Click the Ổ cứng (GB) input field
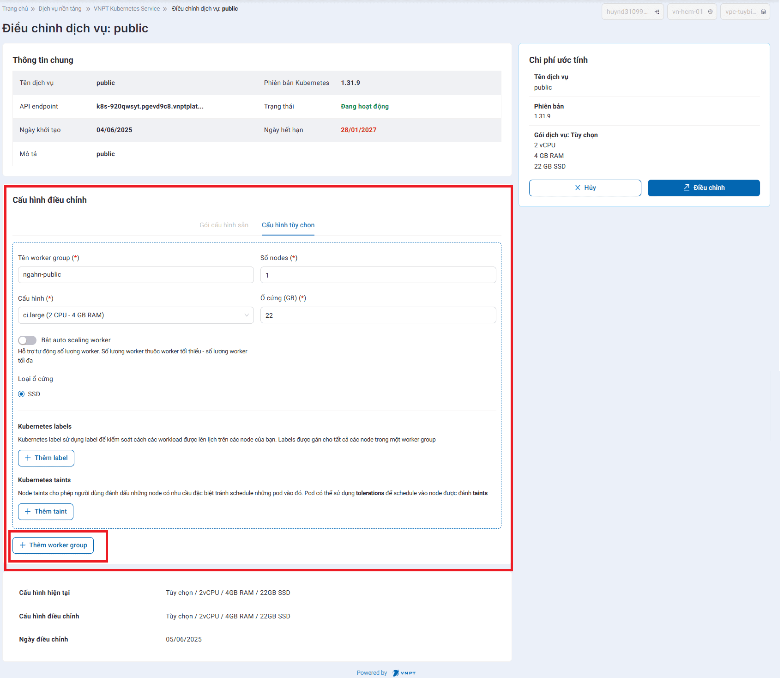This screenshot has width=784, height=678. coord(378,315)
